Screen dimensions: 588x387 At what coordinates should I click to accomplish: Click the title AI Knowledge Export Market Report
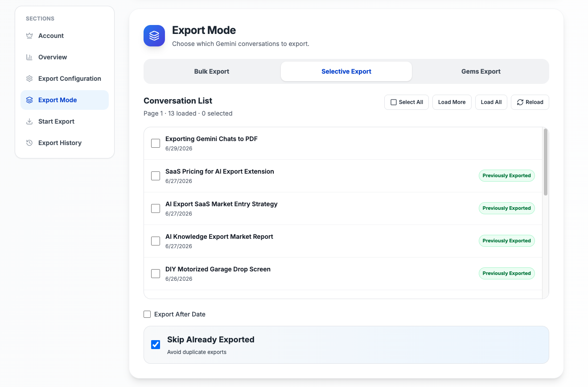tap(219, 237)
